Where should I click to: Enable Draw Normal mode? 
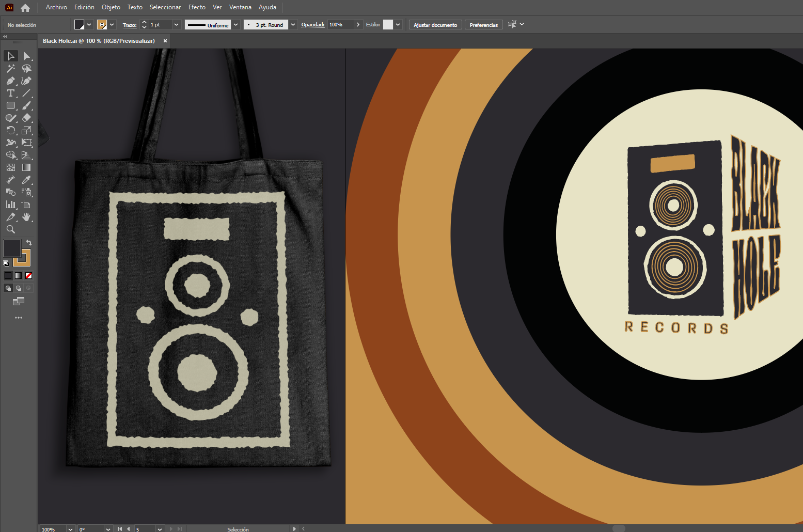[x=8, y=288]
